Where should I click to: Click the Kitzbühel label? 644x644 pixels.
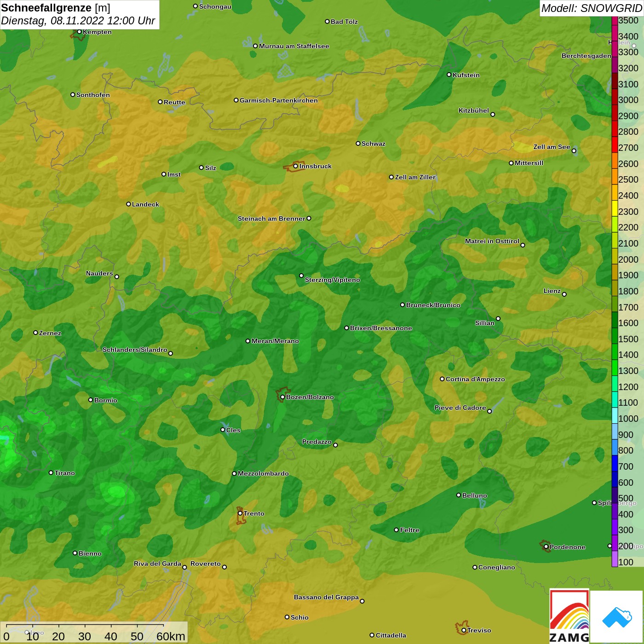474,110
